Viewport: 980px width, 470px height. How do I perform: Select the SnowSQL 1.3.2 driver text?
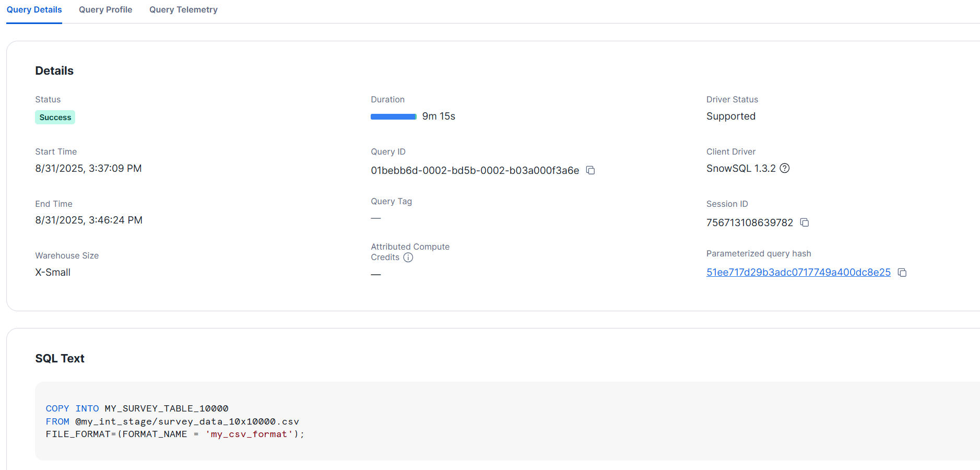741,168
